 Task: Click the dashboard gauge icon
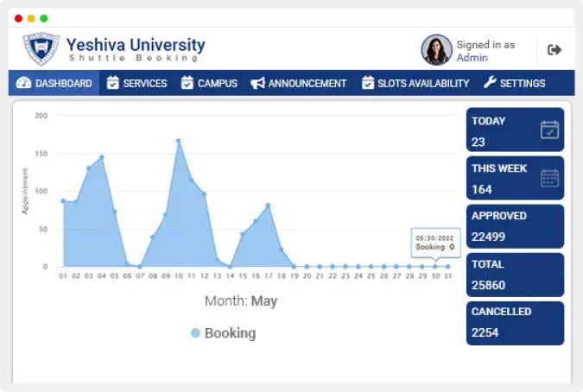pos(23,84)
